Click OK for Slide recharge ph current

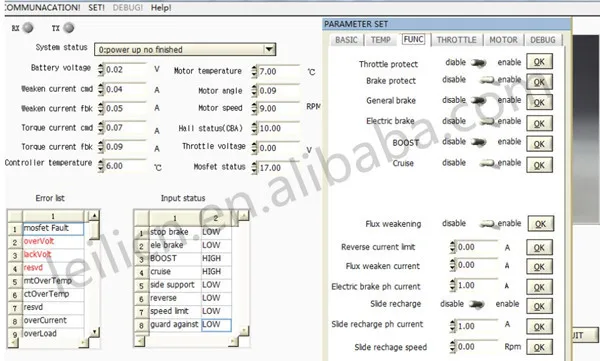539,327
